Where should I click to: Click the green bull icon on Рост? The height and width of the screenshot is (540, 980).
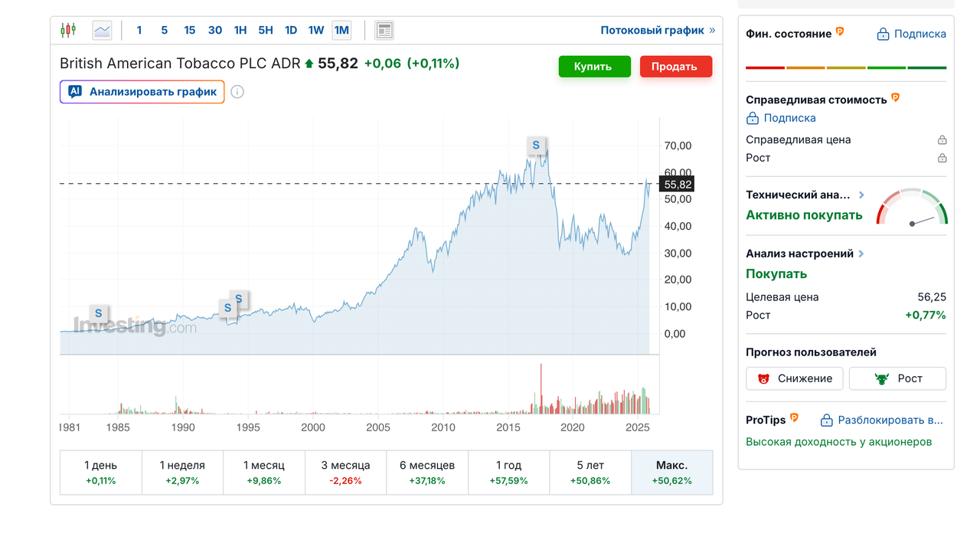pos(881,378)
